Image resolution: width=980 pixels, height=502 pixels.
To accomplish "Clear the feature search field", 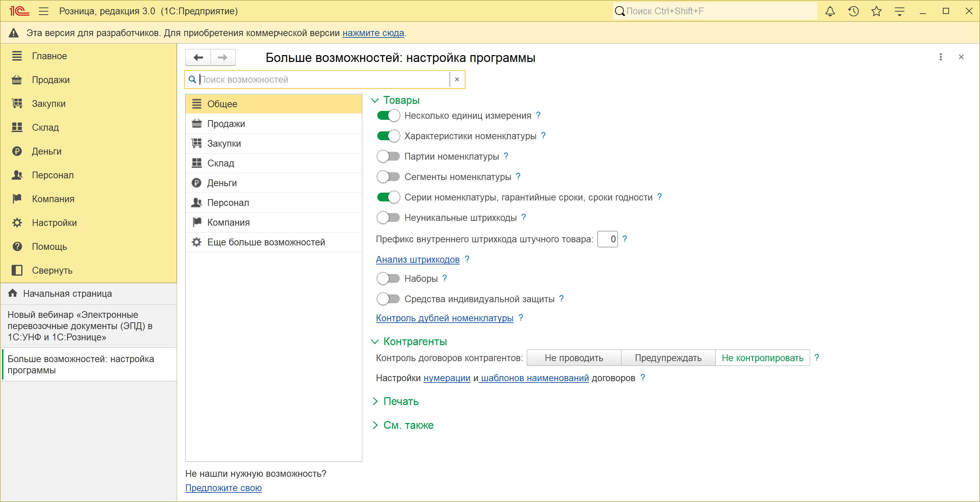I will [x=457, y=80].
